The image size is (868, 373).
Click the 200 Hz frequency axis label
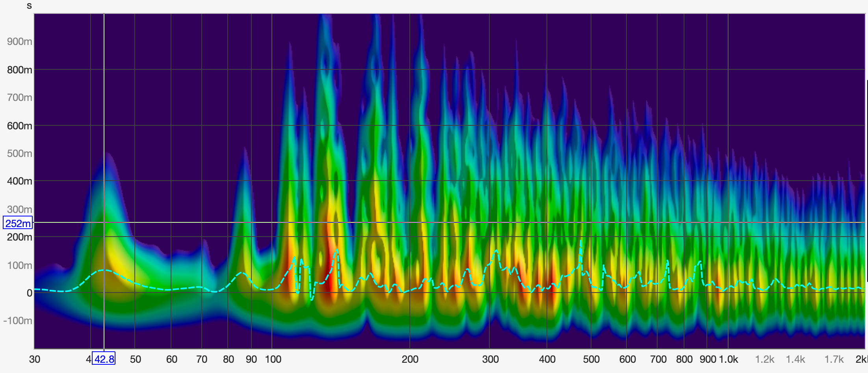coord(410,359)
